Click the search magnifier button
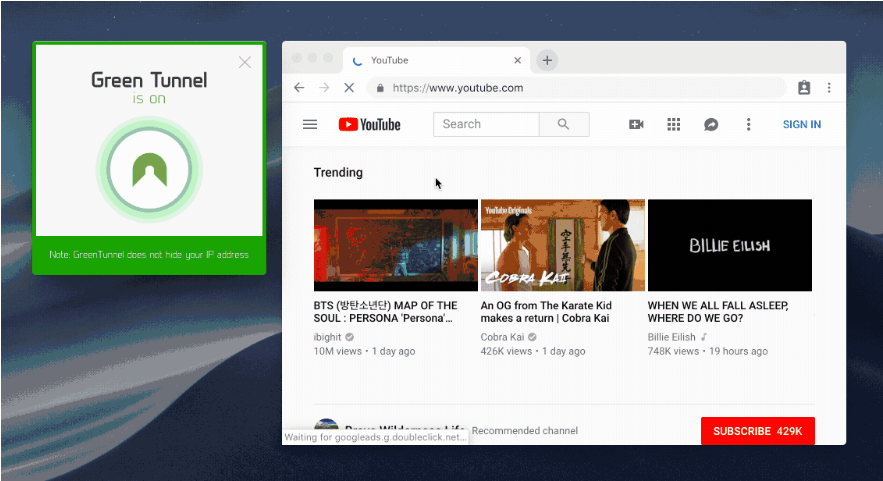883x481 pixels. click(564, 124)
